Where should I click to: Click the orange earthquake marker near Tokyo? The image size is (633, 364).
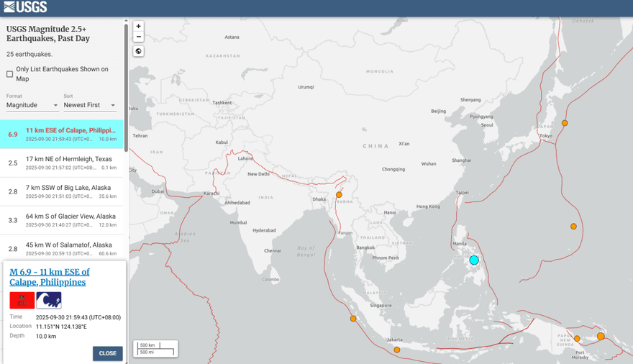[x=565, y=123]
